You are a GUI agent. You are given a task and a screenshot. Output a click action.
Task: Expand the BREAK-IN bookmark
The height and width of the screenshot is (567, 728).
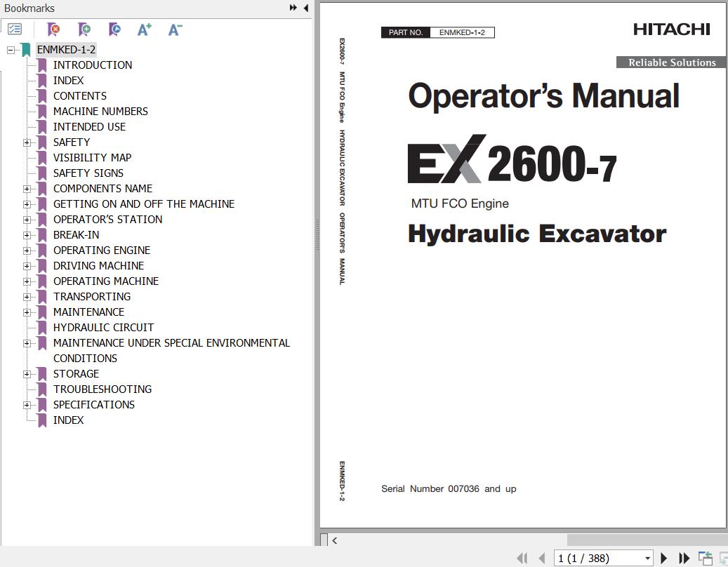pyautogui.click(x=27, y=235)
